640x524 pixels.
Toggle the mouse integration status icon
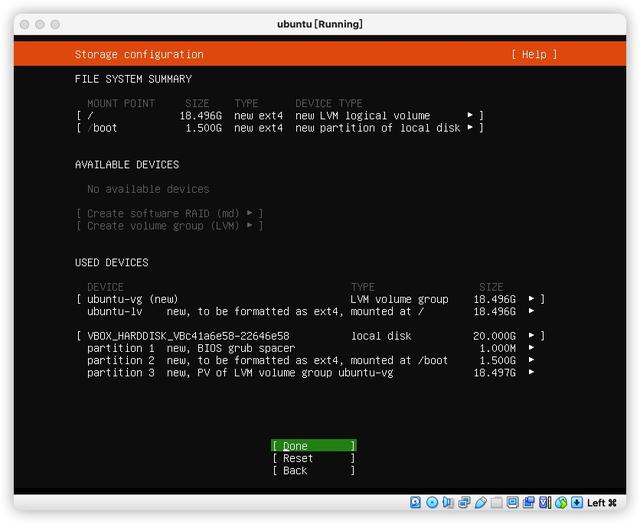point(561,502)
